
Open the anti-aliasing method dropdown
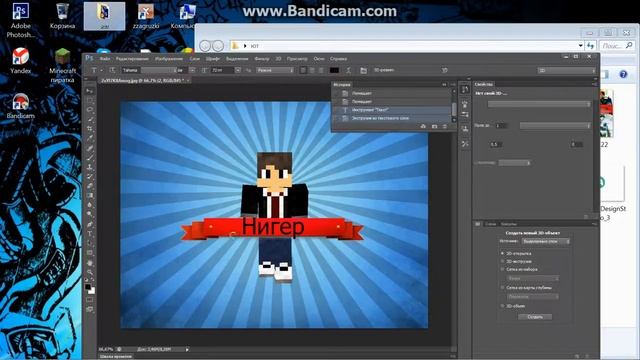(x=275, y=70)
